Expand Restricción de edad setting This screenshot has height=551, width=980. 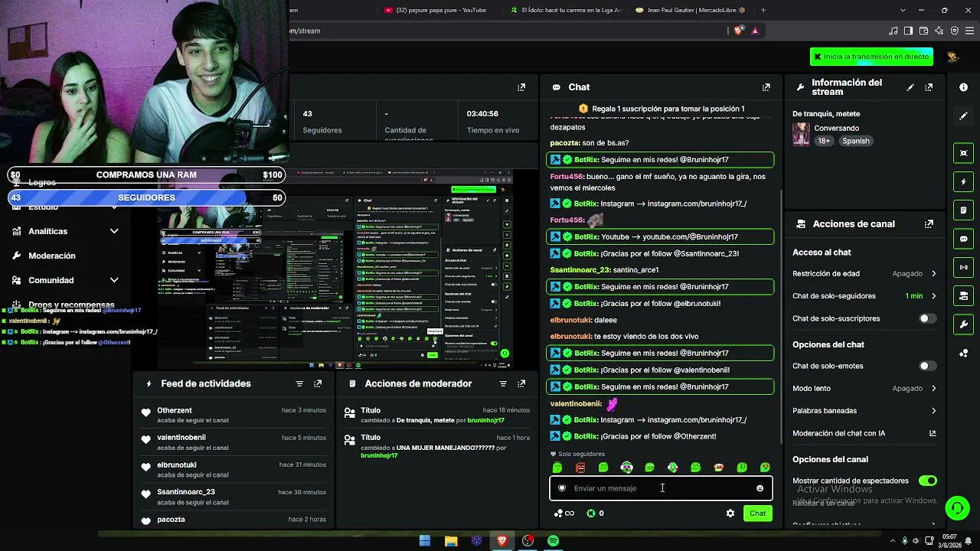[864, 274]
